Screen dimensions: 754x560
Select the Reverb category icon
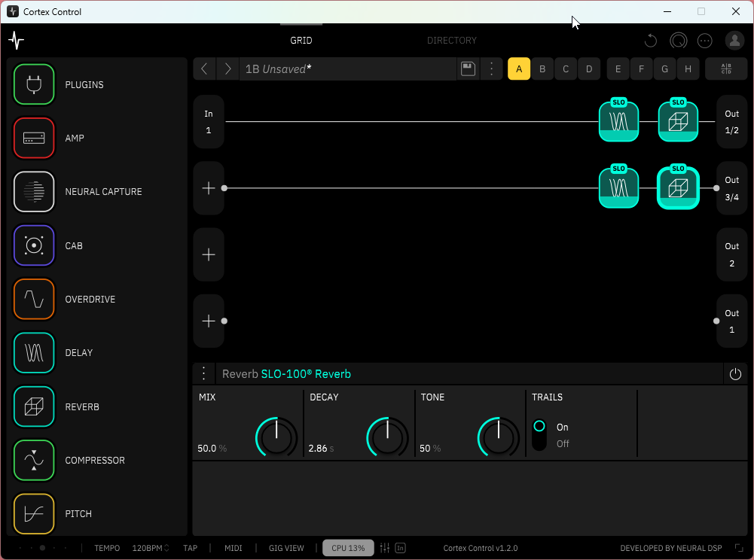click(34, 406)
